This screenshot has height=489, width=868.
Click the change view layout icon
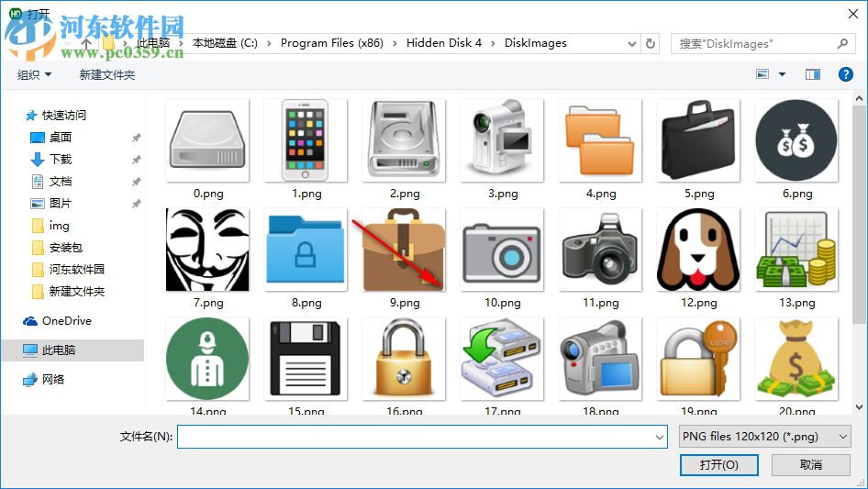pyautogui.click(x=762, y=74)
